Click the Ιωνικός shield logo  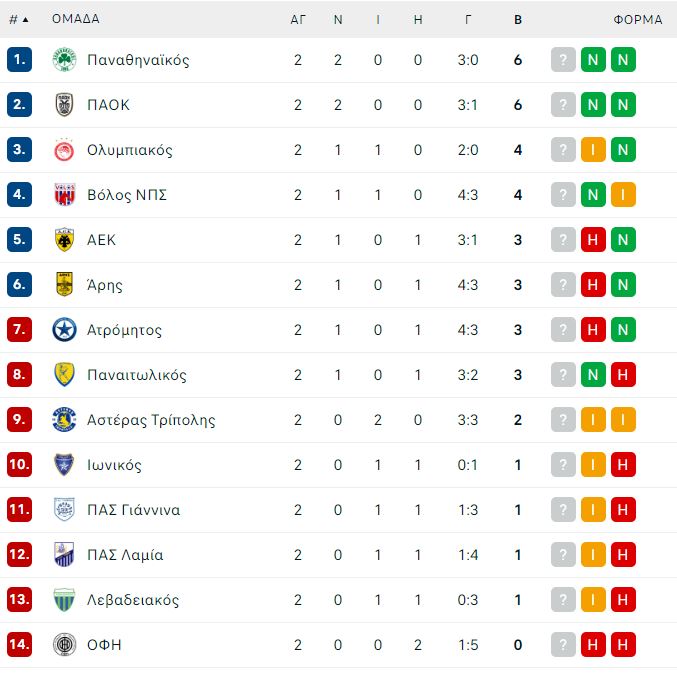[x=64, y=464]
